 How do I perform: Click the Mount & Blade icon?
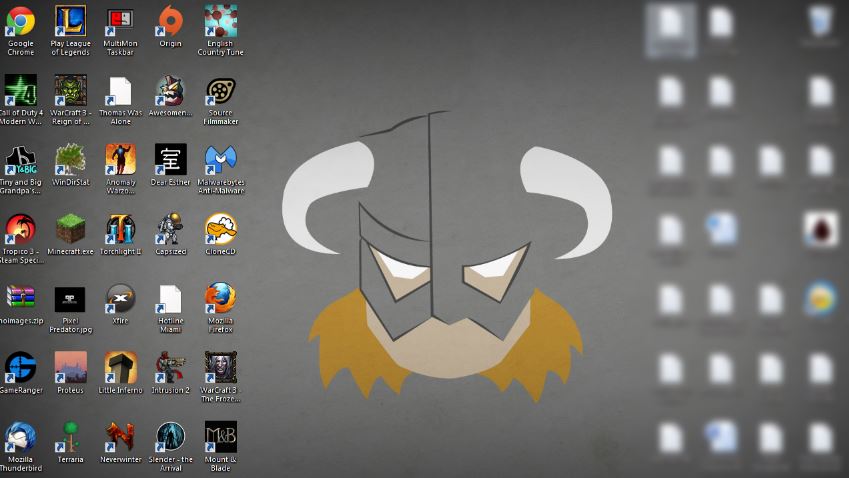(220, 437)
